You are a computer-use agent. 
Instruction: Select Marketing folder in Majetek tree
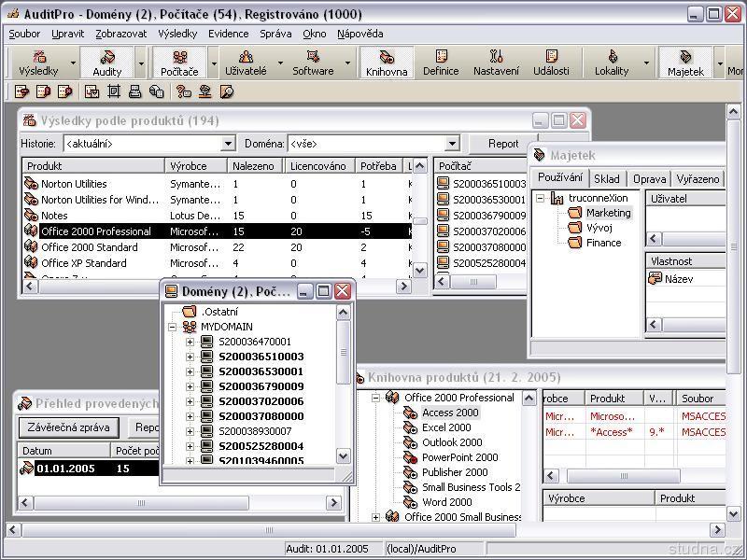pos(608,213)
